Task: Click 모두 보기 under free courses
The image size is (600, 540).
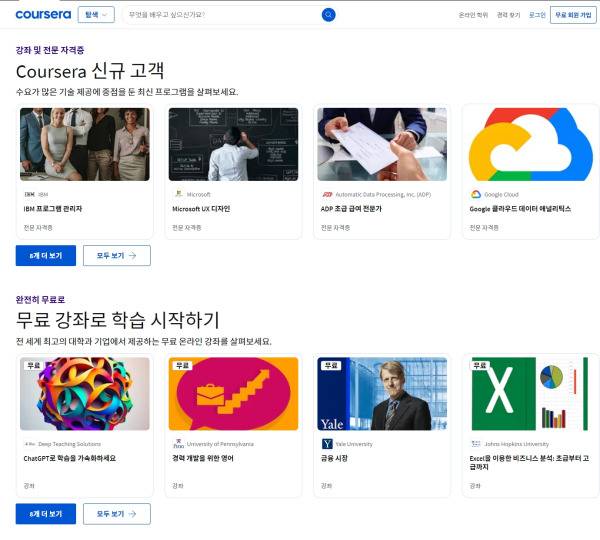Action: point(116,514)
